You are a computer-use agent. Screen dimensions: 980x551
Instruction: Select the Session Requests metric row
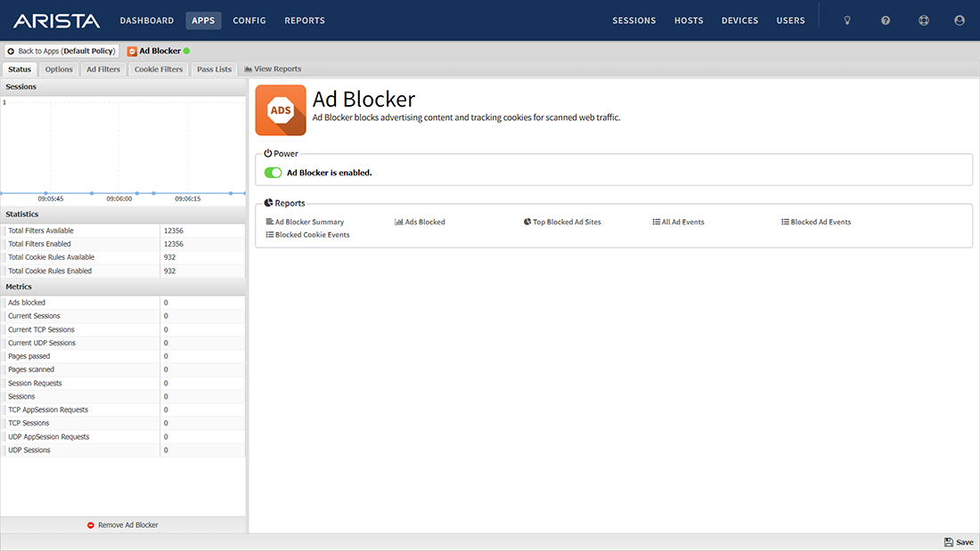pos(123,384)
